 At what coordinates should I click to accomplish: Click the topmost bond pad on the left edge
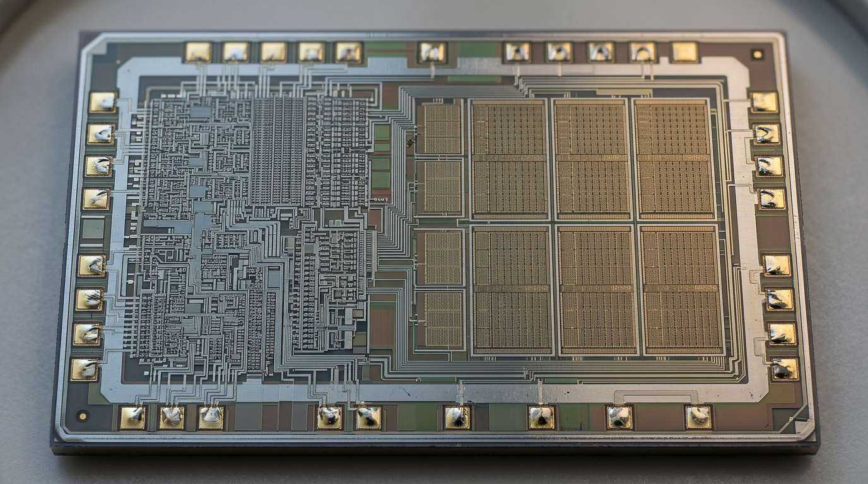tap(103, 102)
